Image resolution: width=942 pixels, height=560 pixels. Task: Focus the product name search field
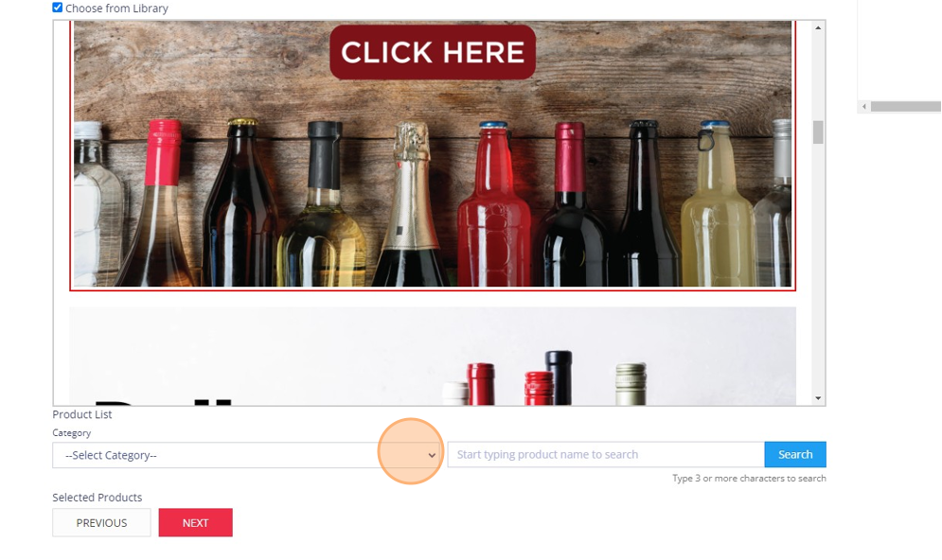click(x=606, y=454)
